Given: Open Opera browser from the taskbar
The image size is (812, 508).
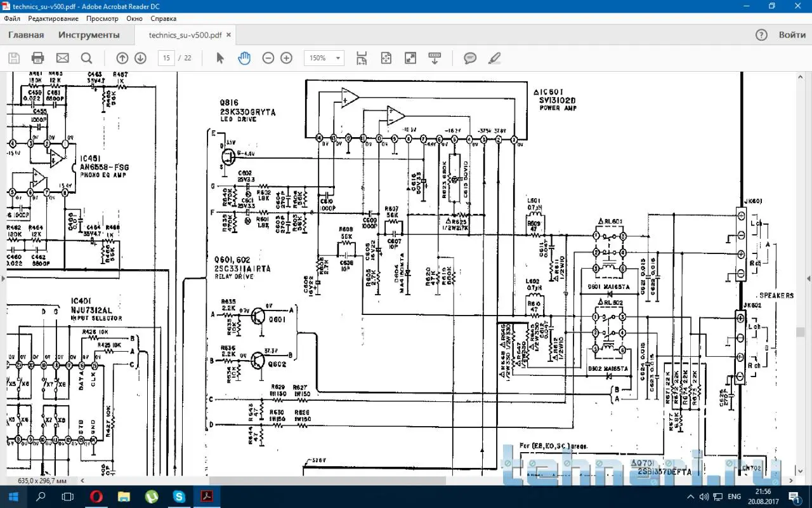Looking at the screenshot, I should pyautogui.click(x=96, y=496).
